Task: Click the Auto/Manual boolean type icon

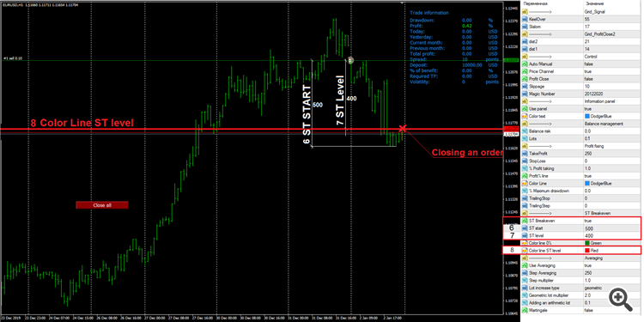Action: [x=524, y=64]
